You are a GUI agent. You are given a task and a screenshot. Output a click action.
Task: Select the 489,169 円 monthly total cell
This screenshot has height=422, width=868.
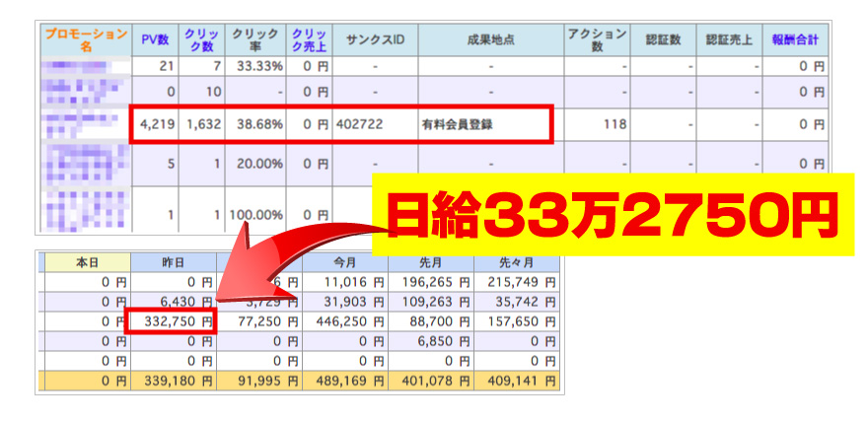point(345,381)
